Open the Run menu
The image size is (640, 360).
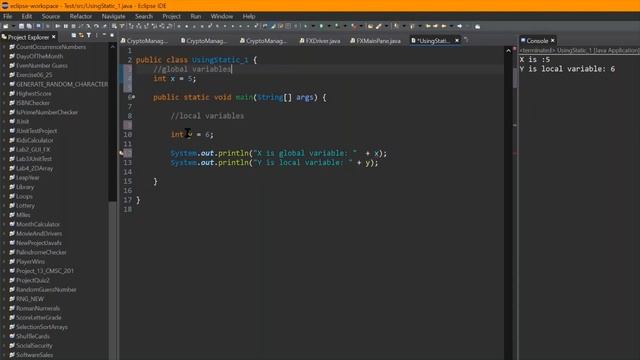tap(196, 16)
